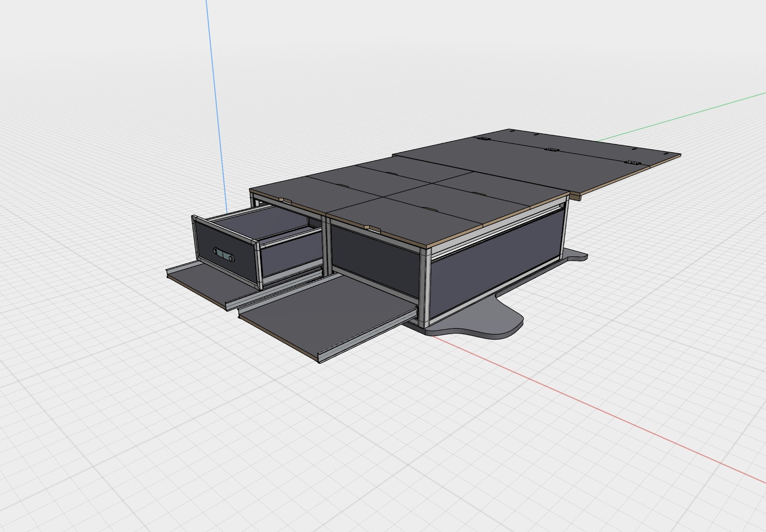Viewport: 766px width, 532px height.
Task: Click the aluminium front corner post
Action: point(426,287)
